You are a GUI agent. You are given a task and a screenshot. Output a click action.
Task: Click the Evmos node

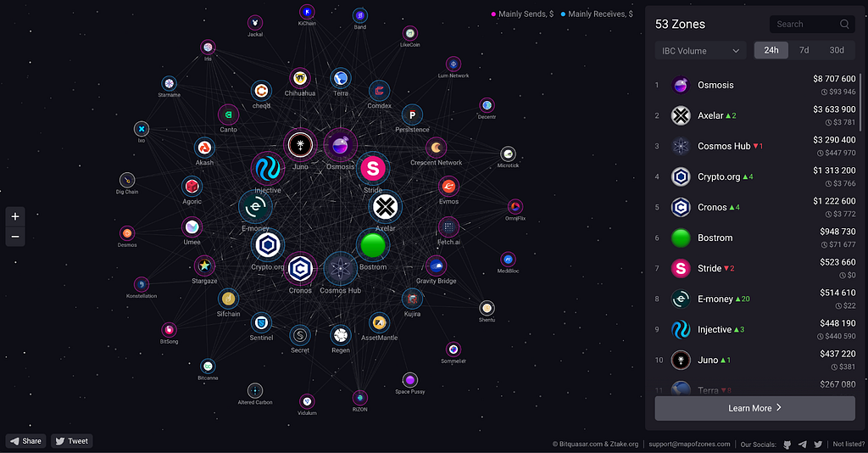[x=448, y=187]
